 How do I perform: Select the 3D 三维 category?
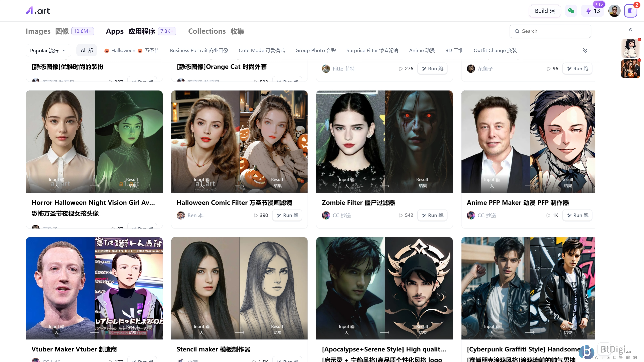[x=454, y=51]
